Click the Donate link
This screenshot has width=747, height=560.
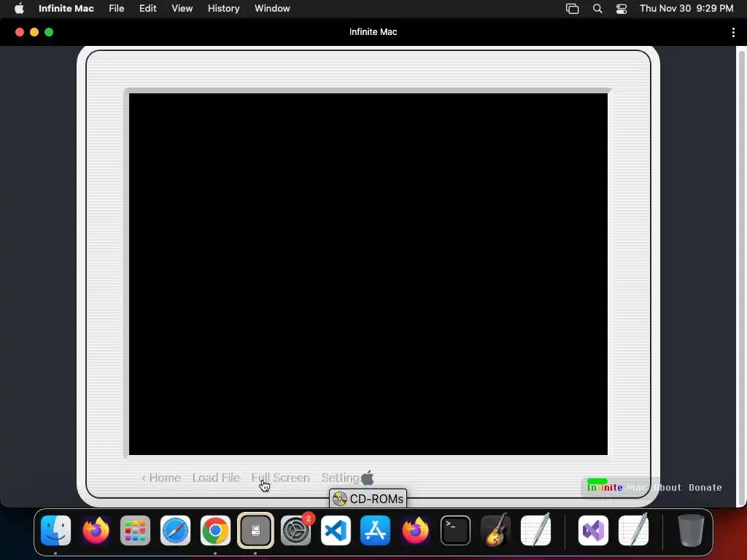pyautogui.click(x=705, y=488)
